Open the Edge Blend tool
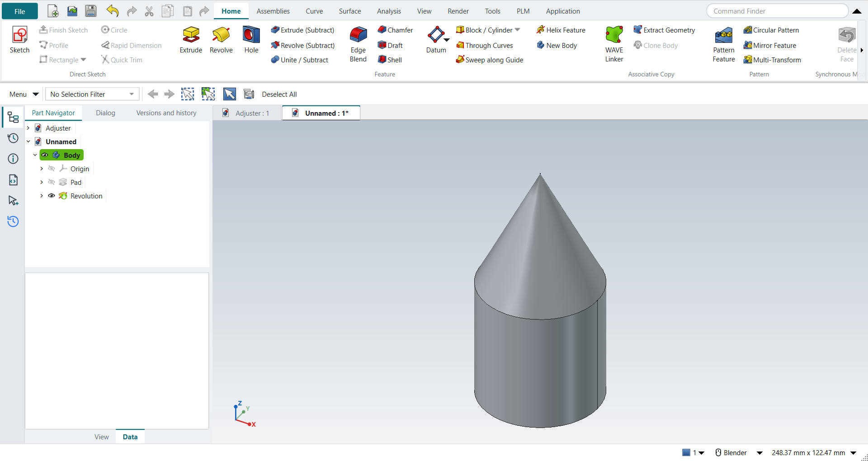868x461 pixels. (x=358, y=44)
